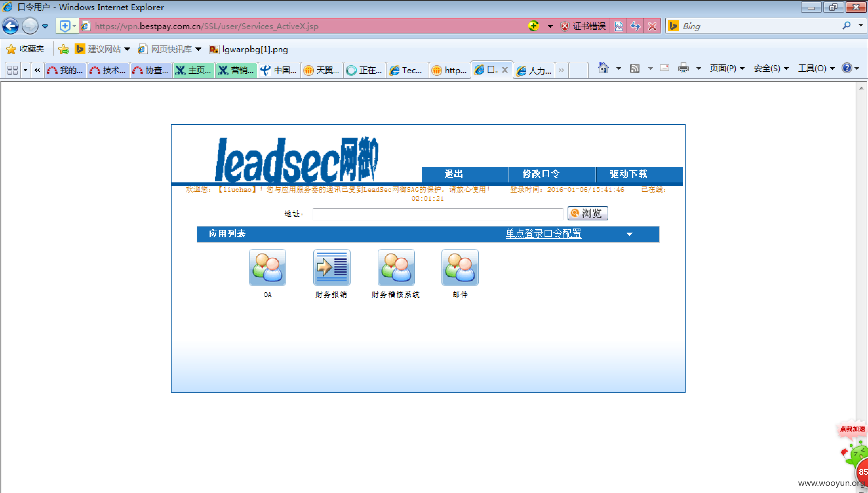
Task: Switch to the 主页... tab
Action: click(x=194, y=70)
